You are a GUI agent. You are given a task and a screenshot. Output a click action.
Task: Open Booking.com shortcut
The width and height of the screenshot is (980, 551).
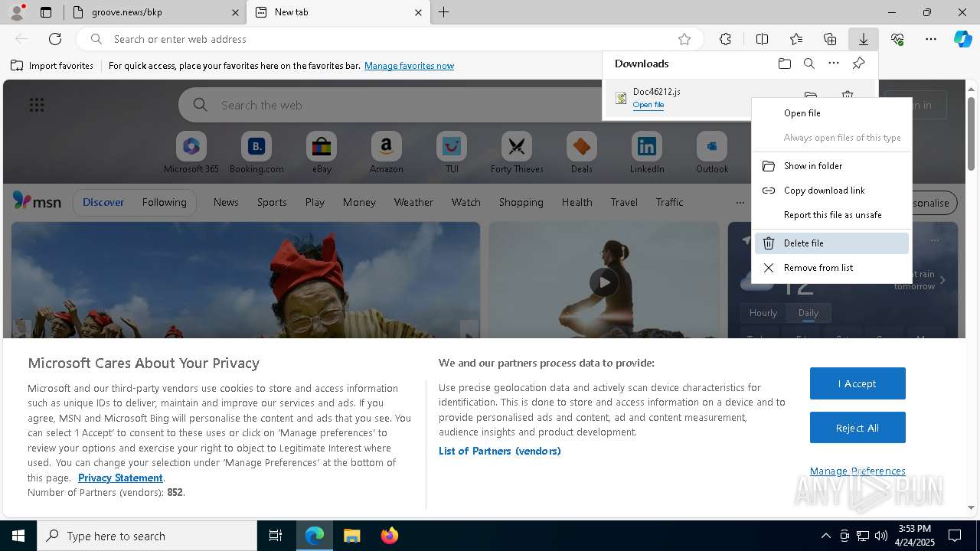tap(256, 152)
